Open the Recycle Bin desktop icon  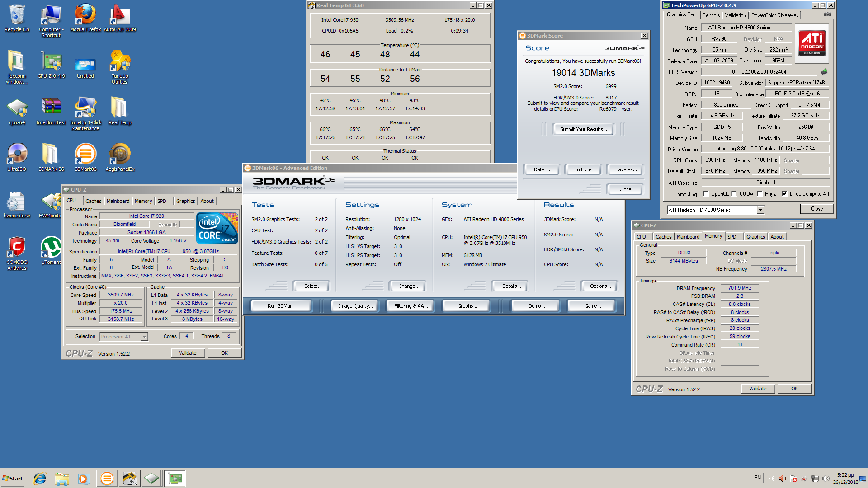click(x=17, y=18)
